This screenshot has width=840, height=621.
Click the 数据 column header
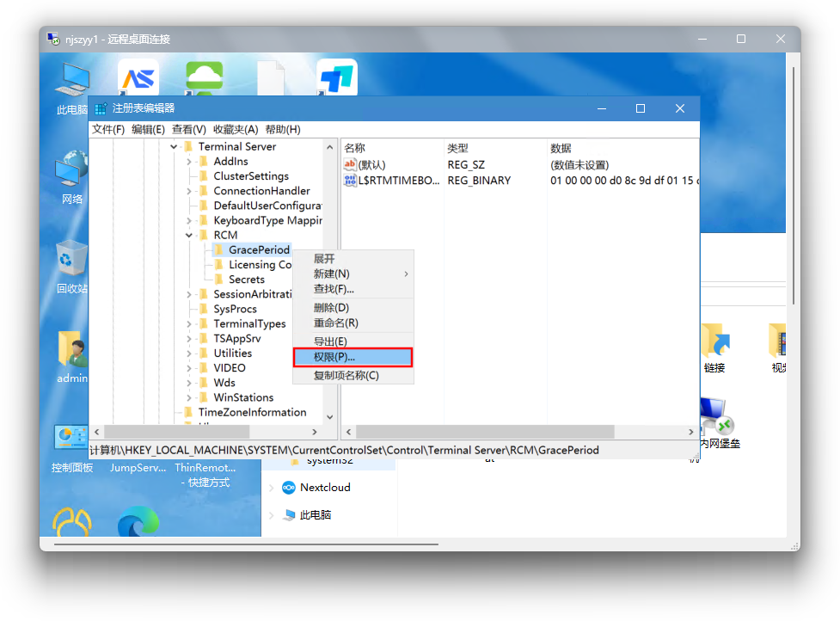pos(561,148)
